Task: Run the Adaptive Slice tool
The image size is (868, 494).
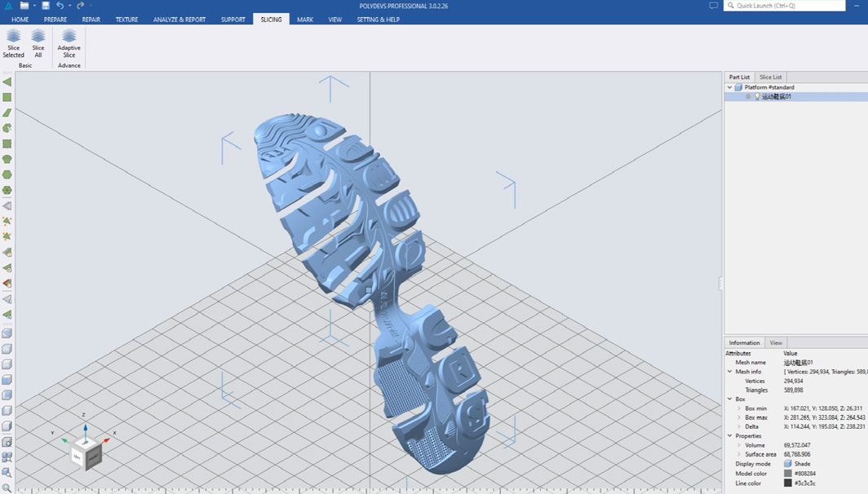Action: (69, 42)
